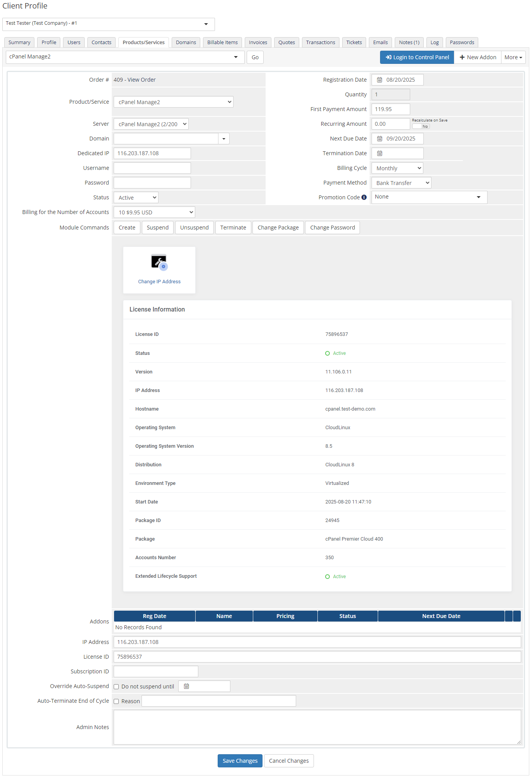This screenshot has width=532, height=779.
Task: Click the Reg Date column header
Action: click(155, 616)
